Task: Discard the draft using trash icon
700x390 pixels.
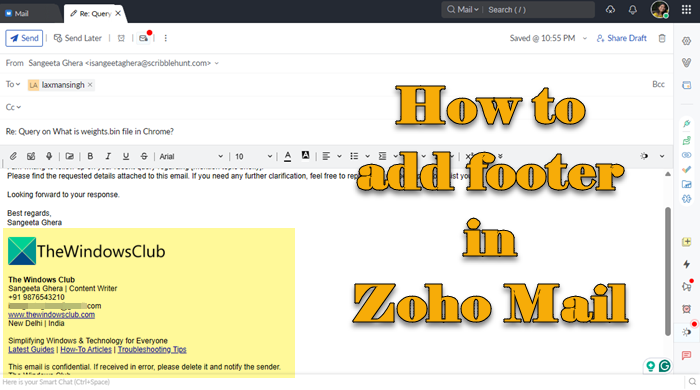Action: pyautogui.click(x=662, y=38)
